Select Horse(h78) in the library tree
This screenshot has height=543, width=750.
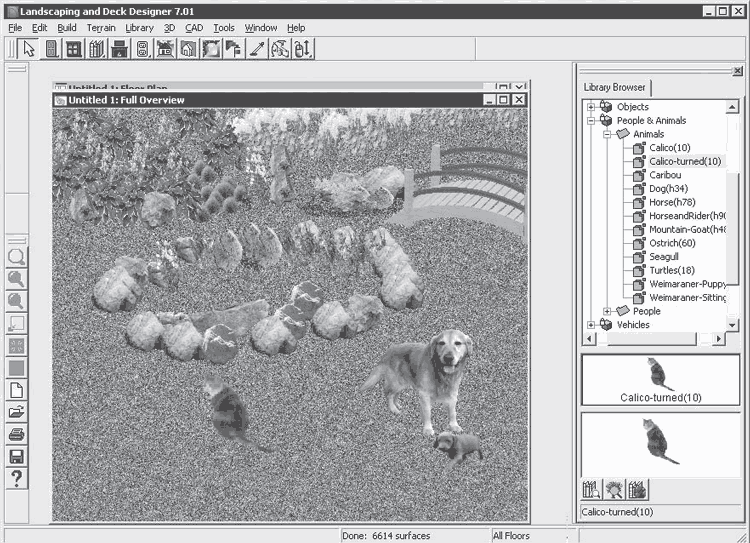(x=675, y=202)
